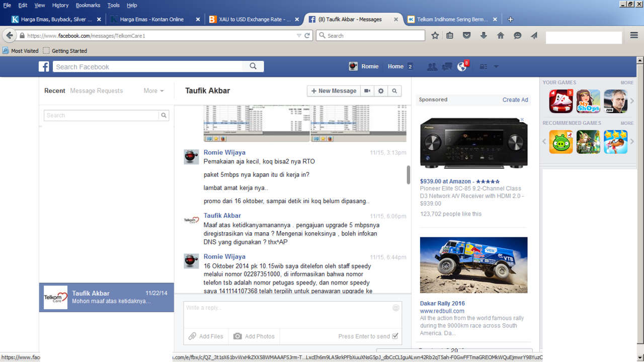Viewport: 644px width, 362px height.
Task: Click the MORE link under Your Games
Action: pos(627,82)
